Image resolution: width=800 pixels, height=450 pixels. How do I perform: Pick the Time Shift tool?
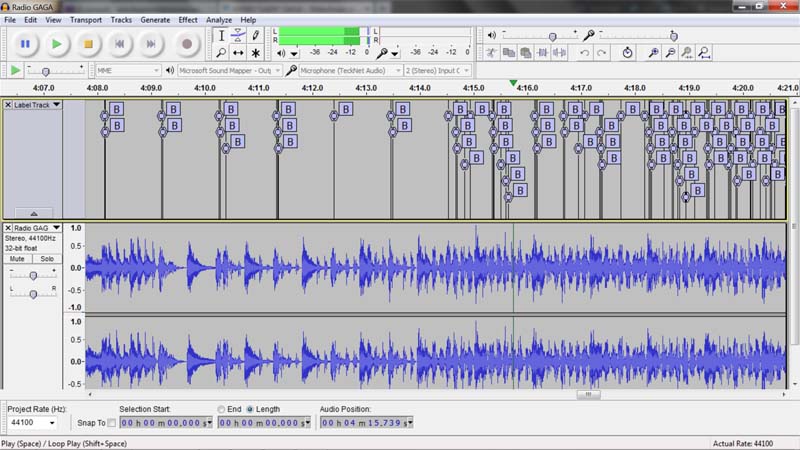238,53
